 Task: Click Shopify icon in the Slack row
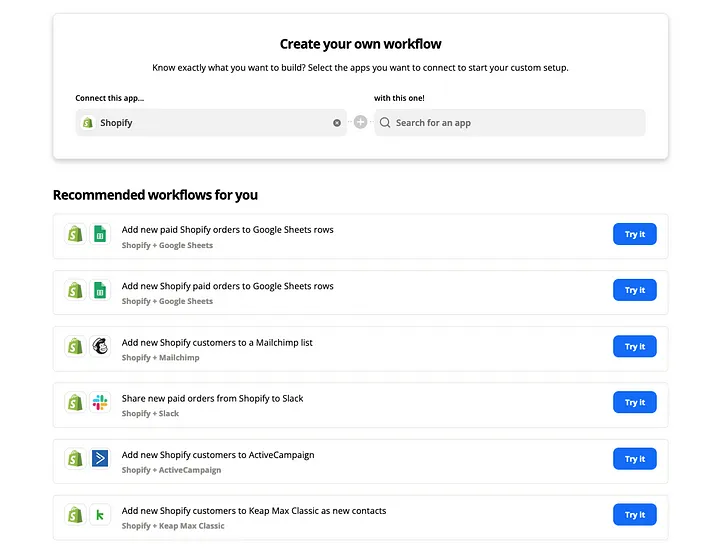tap(75, 403)
